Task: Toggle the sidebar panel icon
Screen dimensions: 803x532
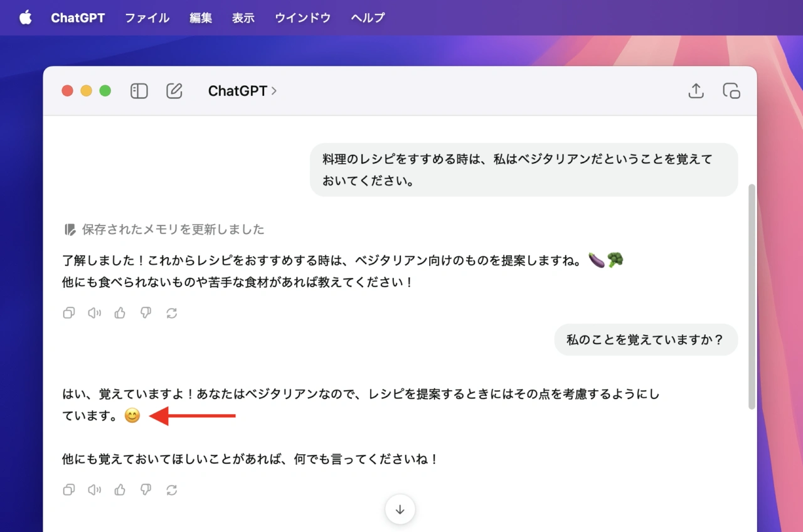Action: pos(139,91)
